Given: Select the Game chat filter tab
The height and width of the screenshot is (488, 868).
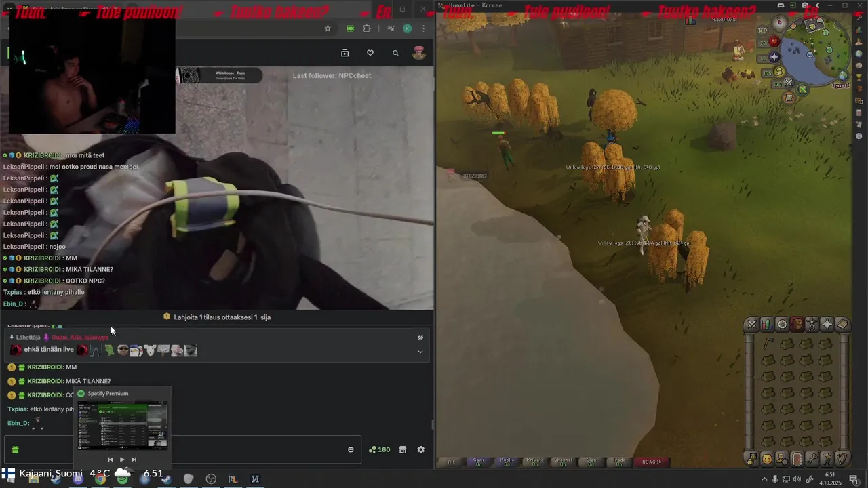Looking at the screenshot, I should click(x=479, y=462).
